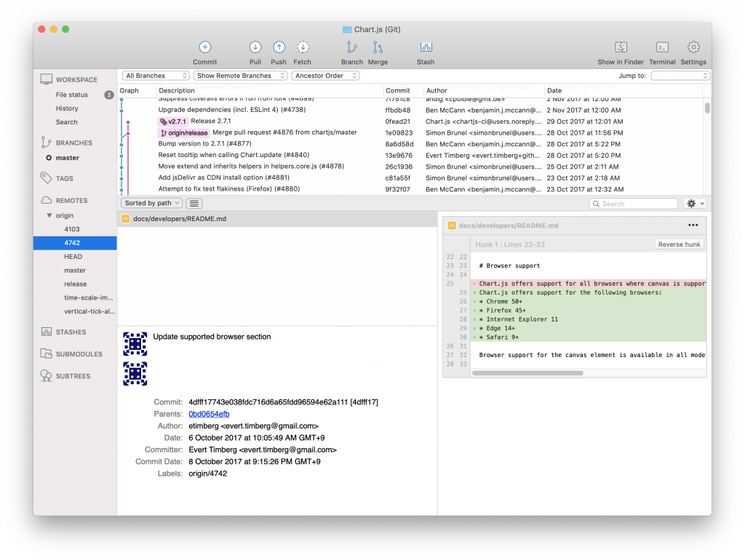Open the Show Remote Branches dropdown

(240, 76)
